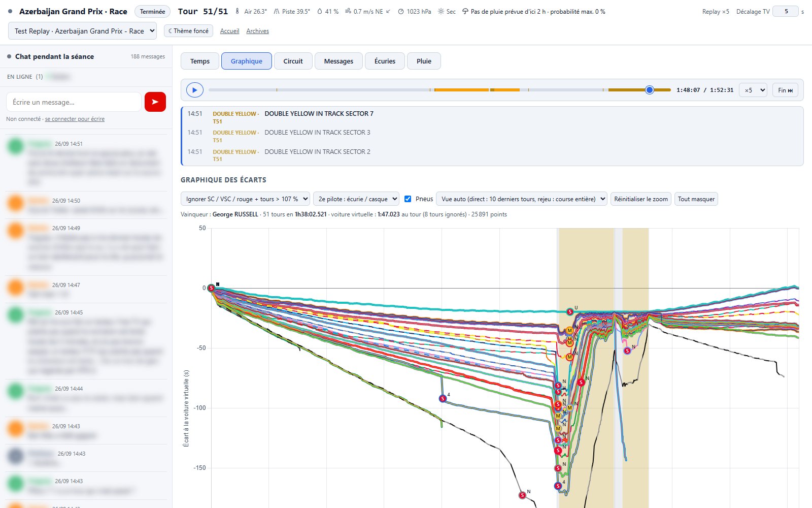This screenshot has height=508, width=812.
Task: Click the wind speed icon
Action: point(348,11)
